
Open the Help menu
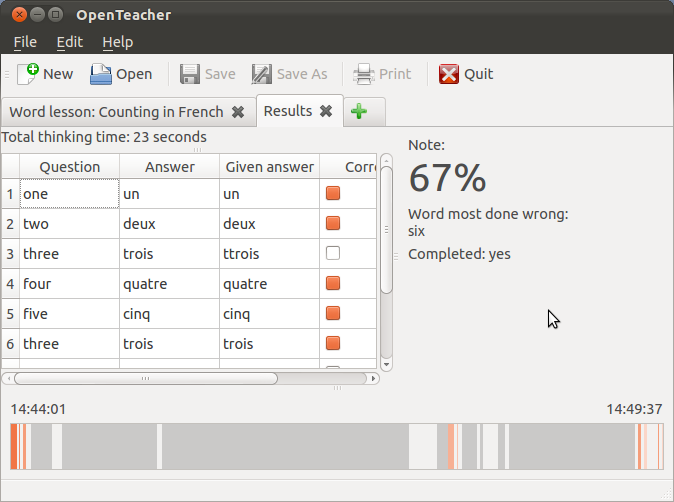117,42
